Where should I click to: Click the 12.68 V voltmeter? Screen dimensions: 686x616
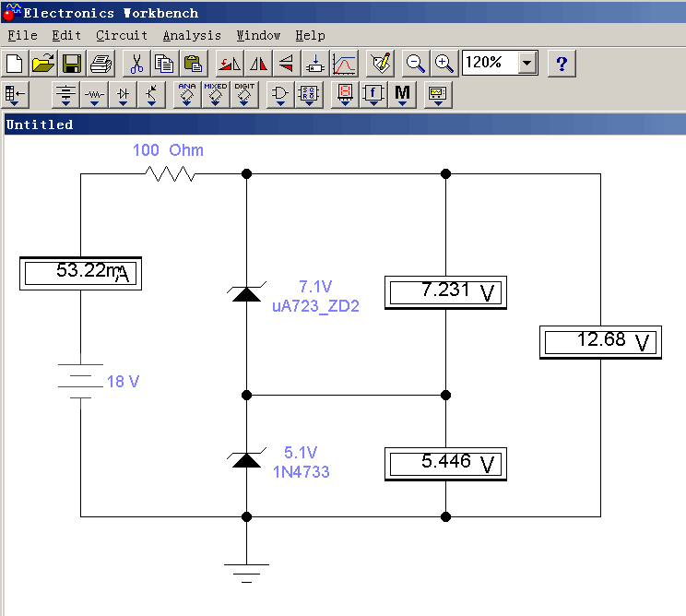tap(600, 342)
